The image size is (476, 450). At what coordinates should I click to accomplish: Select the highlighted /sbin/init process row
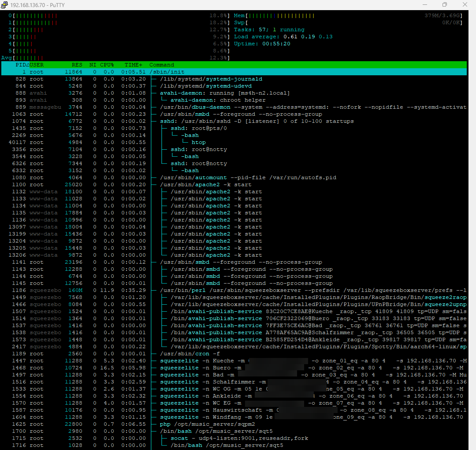click(234, 72)
